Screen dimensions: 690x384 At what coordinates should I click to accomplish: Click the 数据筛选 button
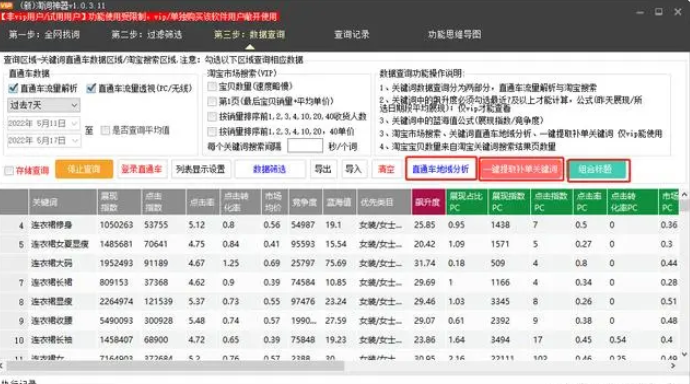click(x=270, y=169)
